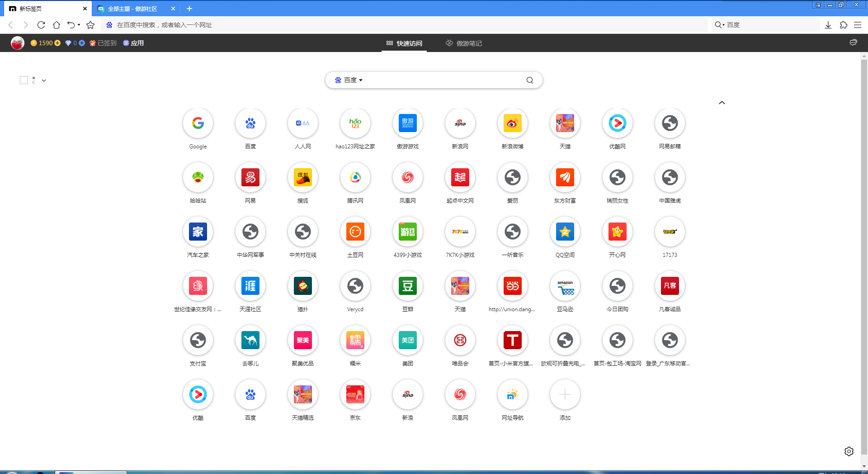Launch the 亚马逊 Amazon shortcut
This screenshot has height=474, width=868.
pyautogui.click(x=565, y=286)
